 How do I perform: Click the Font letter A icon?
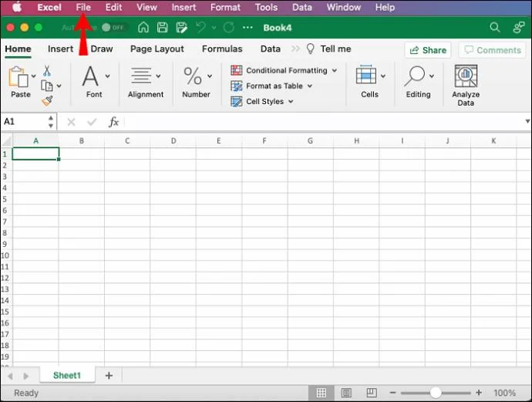(90, 76)
